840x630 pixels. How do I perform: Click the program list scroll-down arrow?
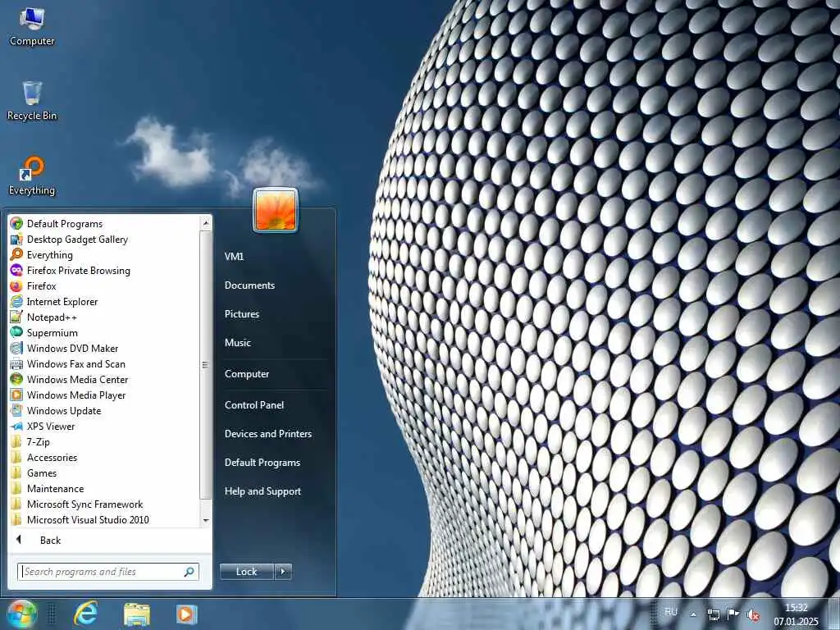[206, 520]
